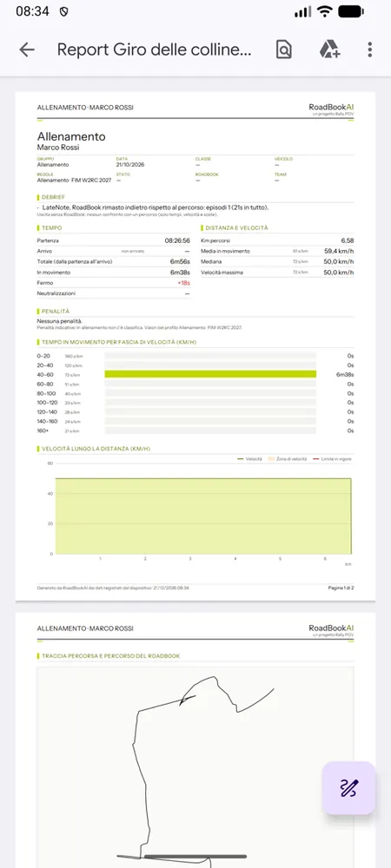Screen dimensions: 391x868
Task: Tap the Add to Drive icon
Action: [329, 49]
